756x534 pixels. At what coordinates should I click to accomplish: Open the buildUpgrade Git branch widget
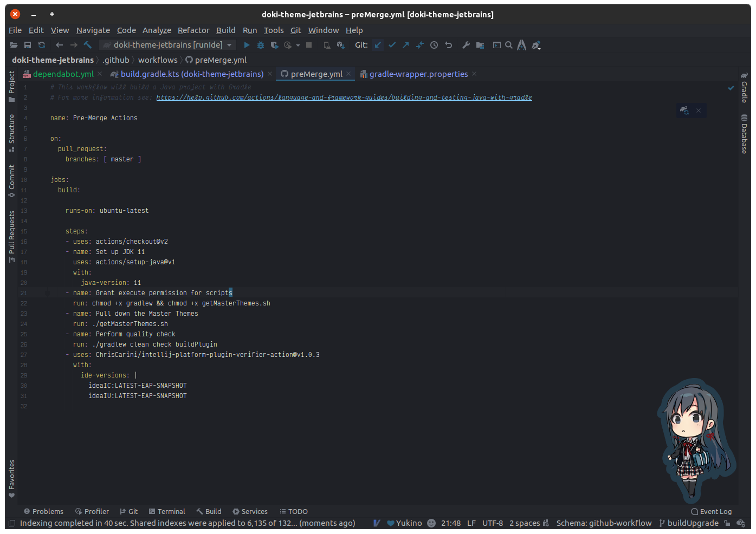pyautogui.click(x=689, y=523)
